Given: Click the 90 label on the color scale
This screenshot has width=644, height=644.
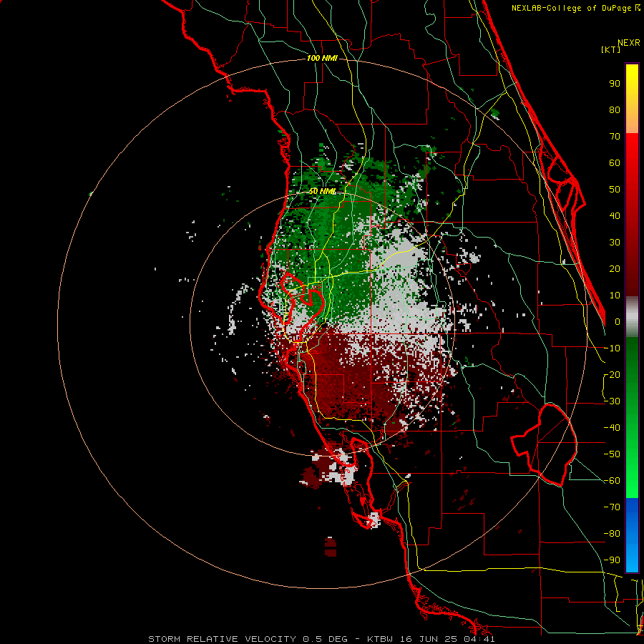Looking at the screenshot, I should 615,84.
